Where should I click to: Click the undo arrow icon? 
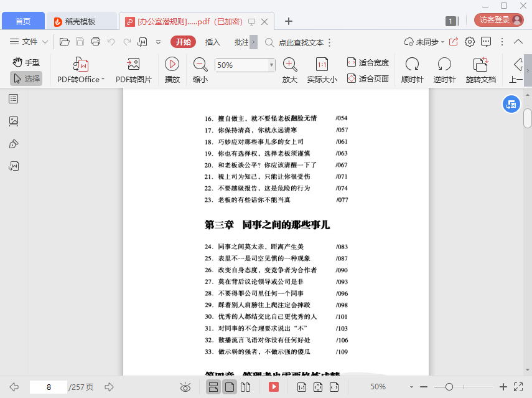[x=111, y=42]
